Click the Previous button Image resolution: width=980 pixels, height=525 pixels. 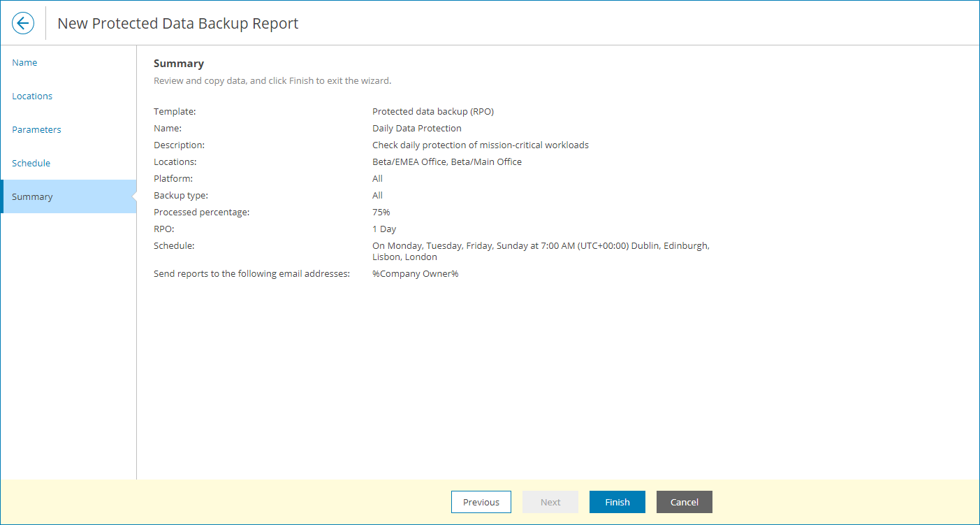pos(481,502)
